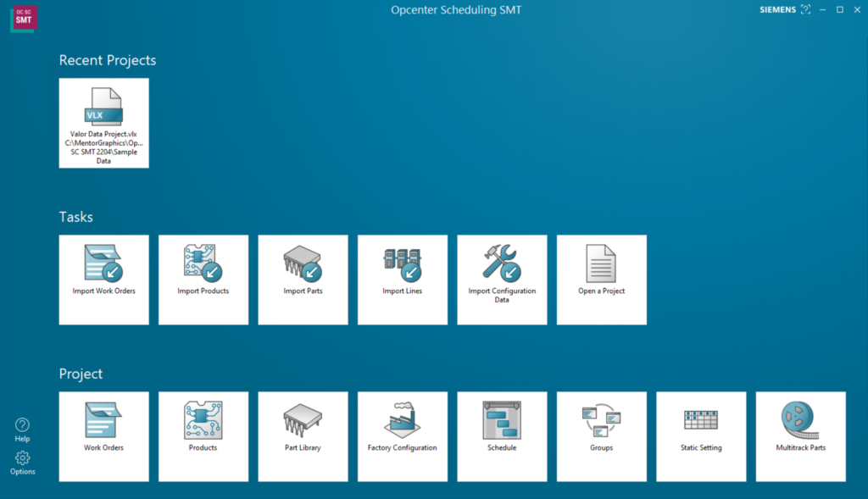Click the help icon beside SIEMENS

point(805,9)
